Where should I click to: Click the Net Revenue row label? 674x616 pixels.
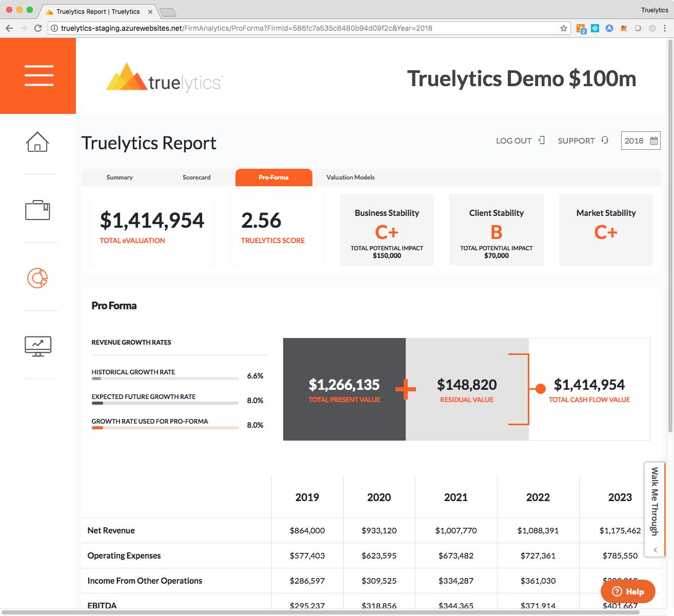point(111,530)
